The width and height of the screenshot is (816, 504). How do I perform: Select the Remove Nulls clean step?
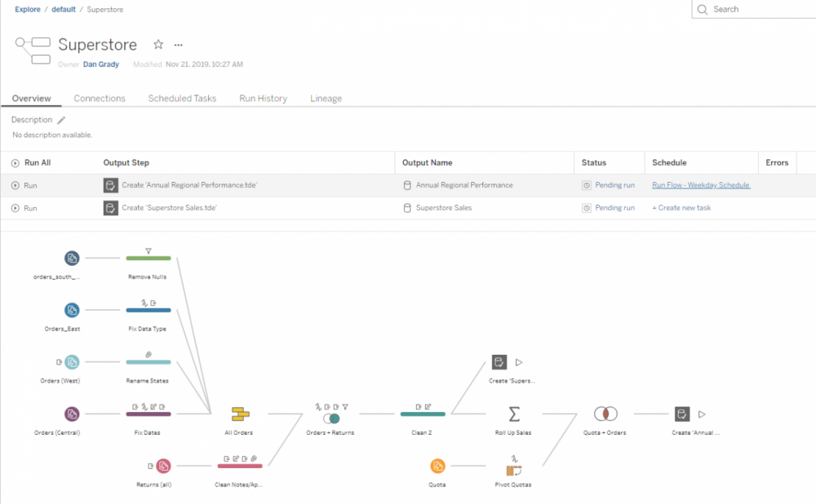pyautogui.click(x=149, y=258)
